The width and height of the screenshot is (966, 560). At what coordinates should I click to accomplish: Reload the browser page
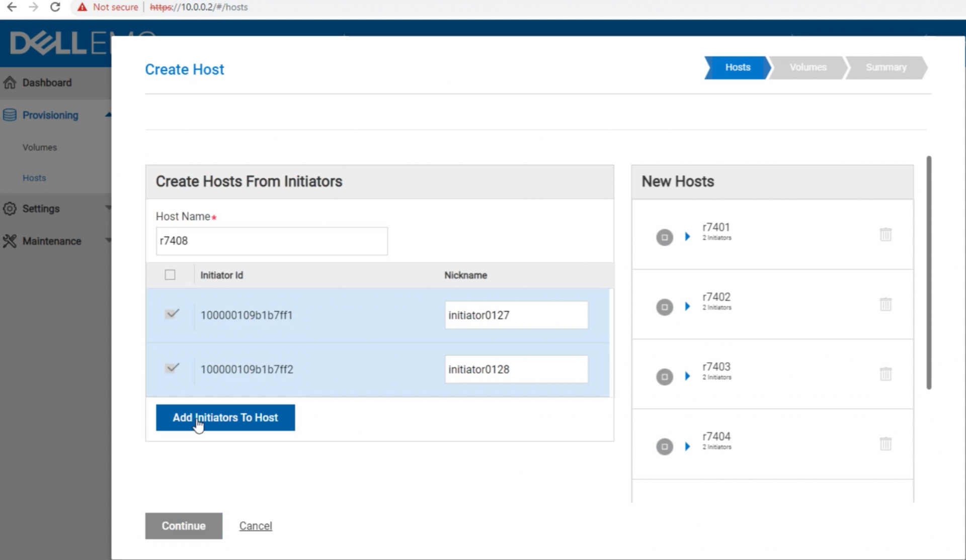click(55, 7)
